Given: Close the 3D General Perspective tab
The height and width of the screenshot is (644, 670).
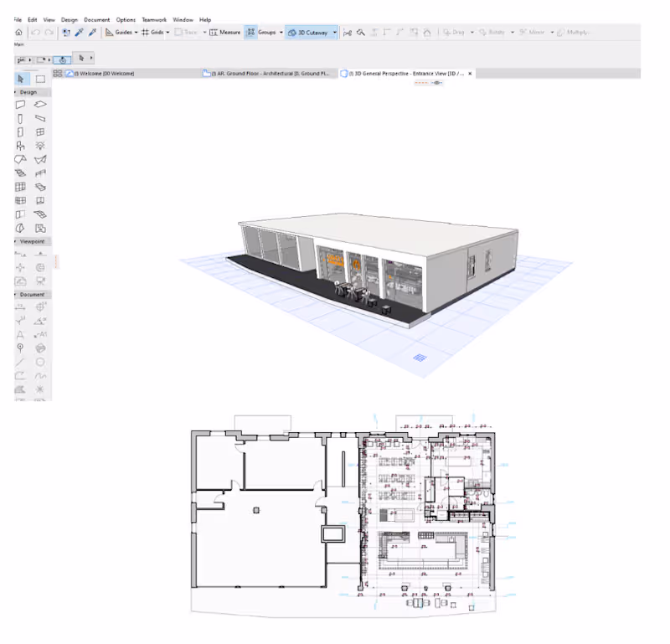Looking at the screenshot, I should click(x=470, y=73).
